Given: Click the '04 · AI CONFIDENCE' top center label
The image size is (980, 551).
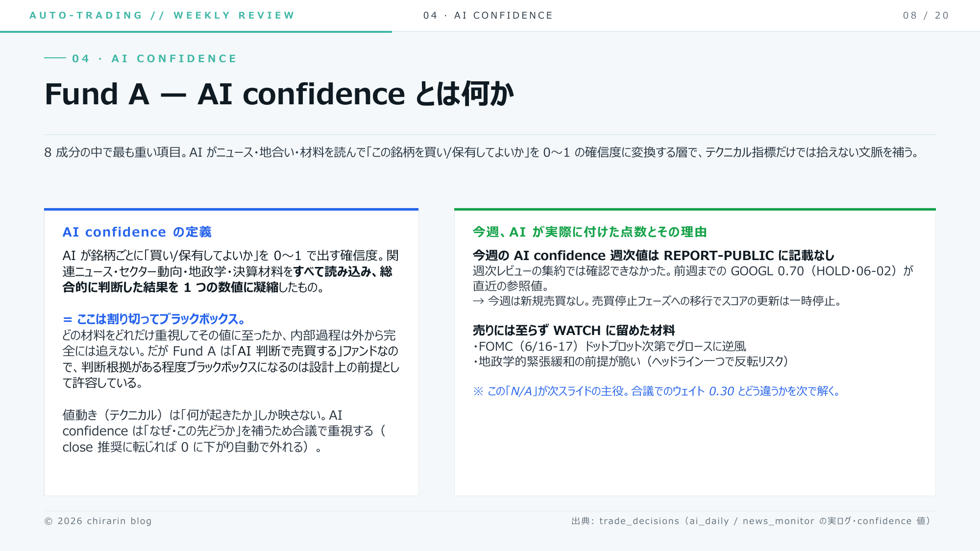Looking at the screenshot, I should 488,15.
